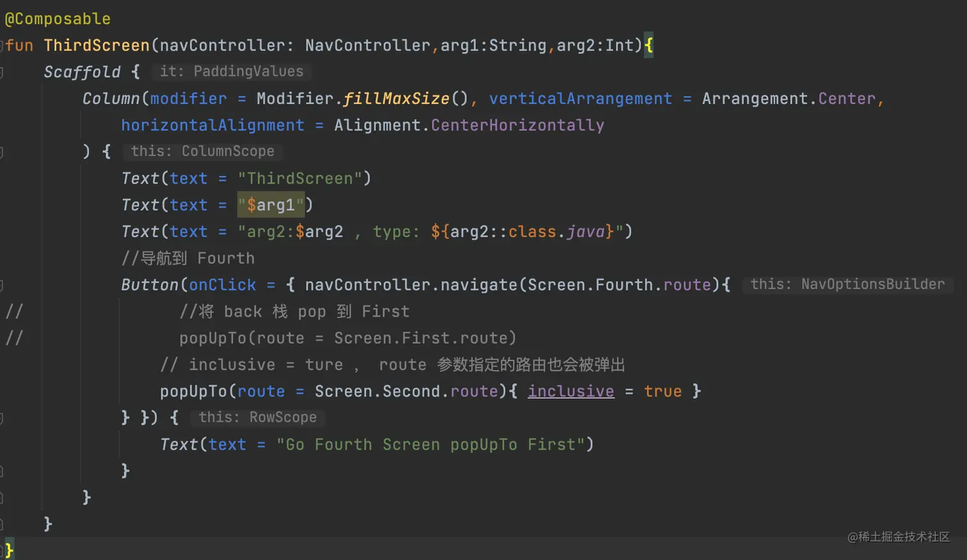Click the "ThirdScreen" string literal
Viewport: 967px width, 560px height.
point(300,178)
